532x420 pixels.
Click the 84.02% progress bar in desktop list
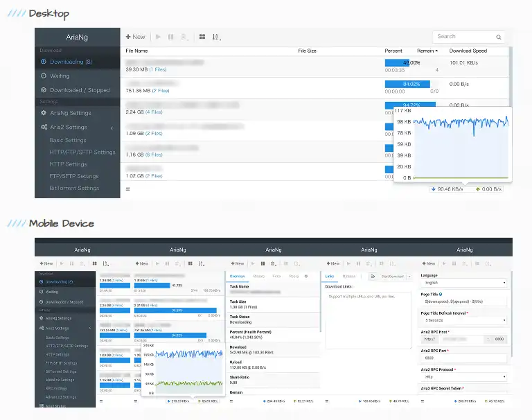(x=410, y=84)
